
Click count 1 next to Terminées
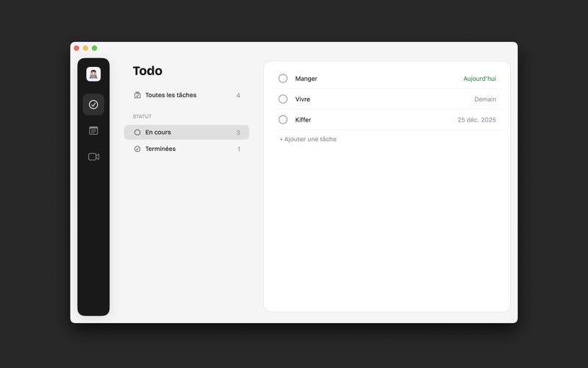(238, 149)
